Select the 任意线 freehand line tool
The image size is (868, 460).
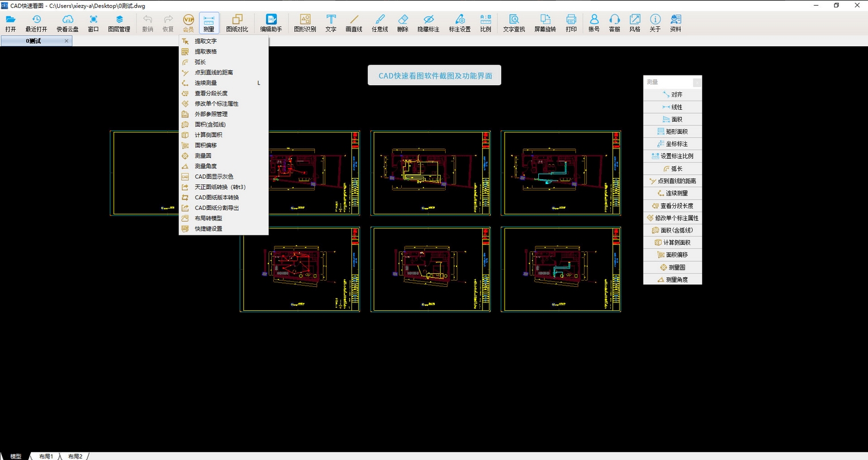click(x=379, y=23)
